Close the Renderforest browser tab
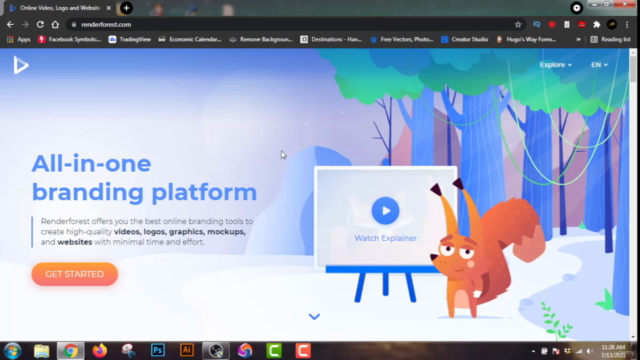This screenshot has width=640, height=360. point(108,8)
